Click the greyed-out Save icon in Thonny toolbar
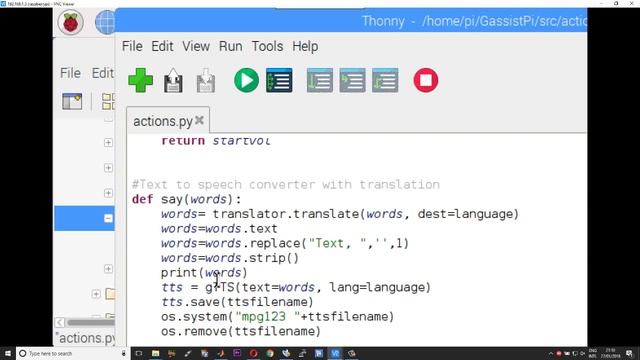The image size is (640, 360). coord(206,80)
